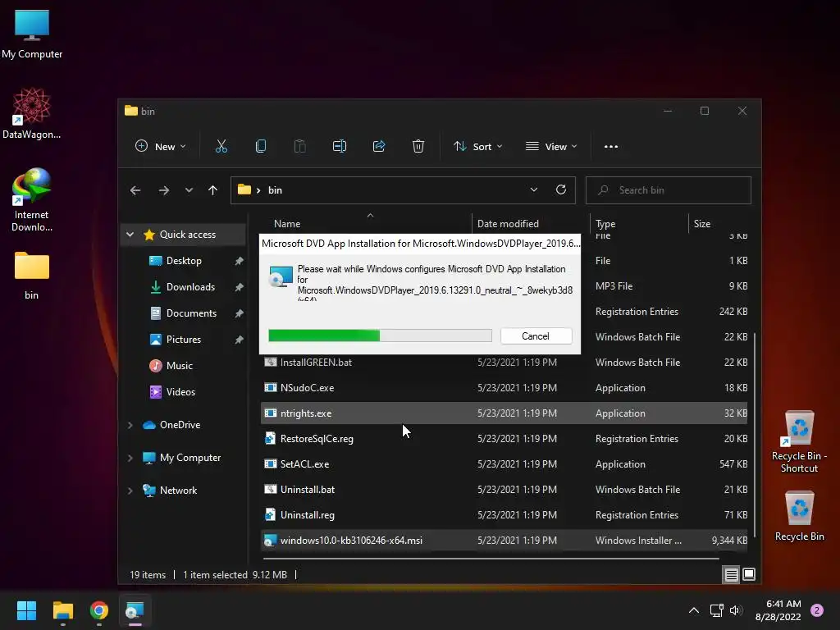
Task: Click the bin breadcrumb in address bar
Action: tap(275, 190)
